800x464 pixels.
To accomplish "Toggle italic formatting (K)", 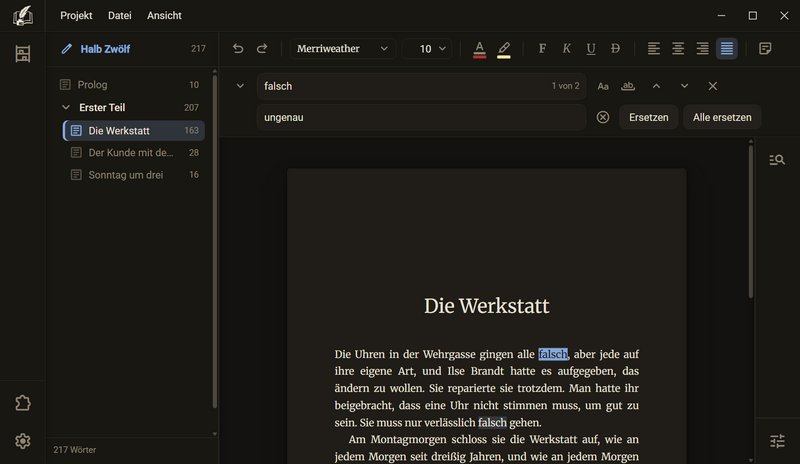I will (x=566, y=48).
